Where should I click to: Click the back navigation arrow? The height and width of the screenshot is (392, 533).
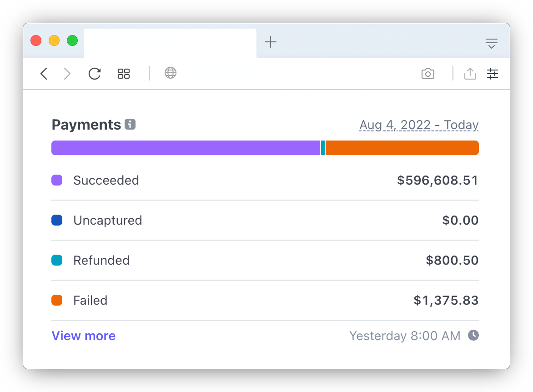(x=44, y=74)
